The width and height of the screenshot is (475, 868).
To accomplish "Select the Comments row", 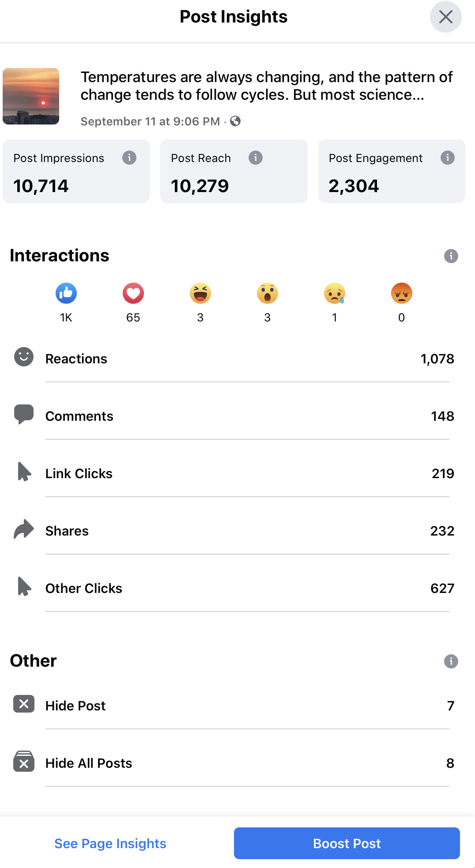I will click(x=234, y=416).
